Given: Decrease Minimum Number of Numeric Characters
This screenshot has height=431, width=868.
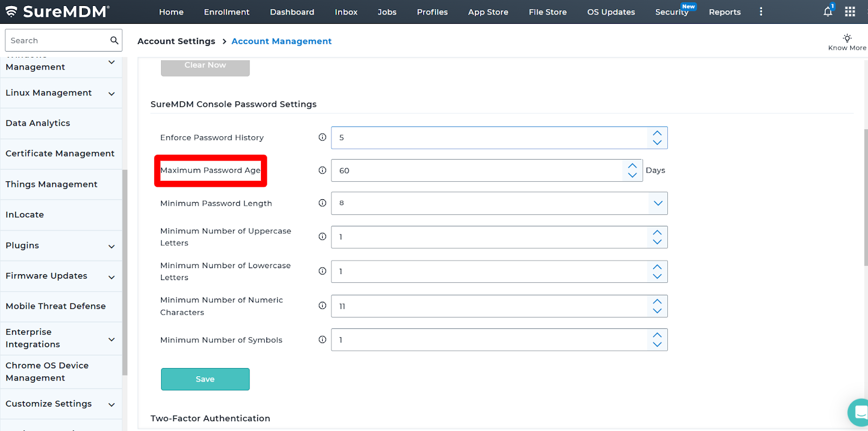Looking at the screenshot, I should coord(657,311).
